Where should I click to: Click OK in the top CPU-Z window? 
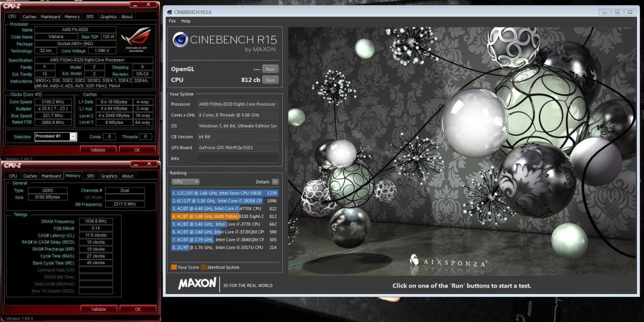(137, 150)
